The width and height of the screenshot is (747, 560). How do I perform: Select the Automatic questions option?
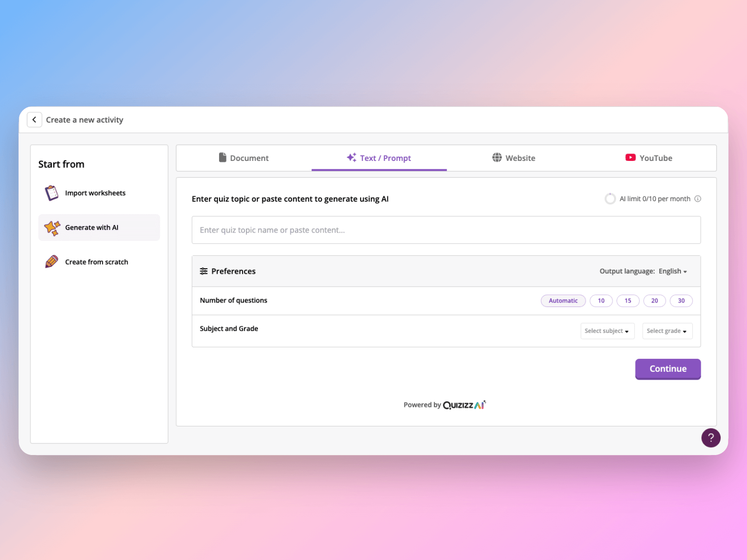(x=563, y=301)
